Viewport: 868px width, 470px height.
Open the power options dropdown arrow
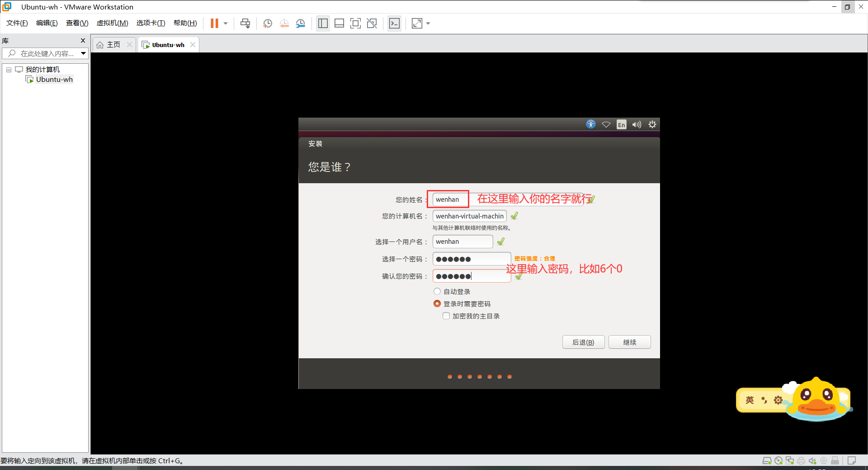point(226,23)
